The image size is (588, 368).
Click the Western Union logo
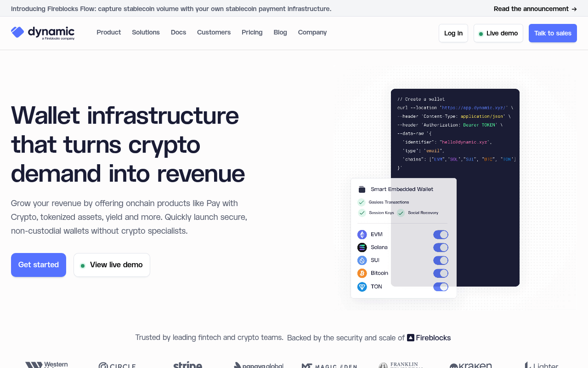46,365
